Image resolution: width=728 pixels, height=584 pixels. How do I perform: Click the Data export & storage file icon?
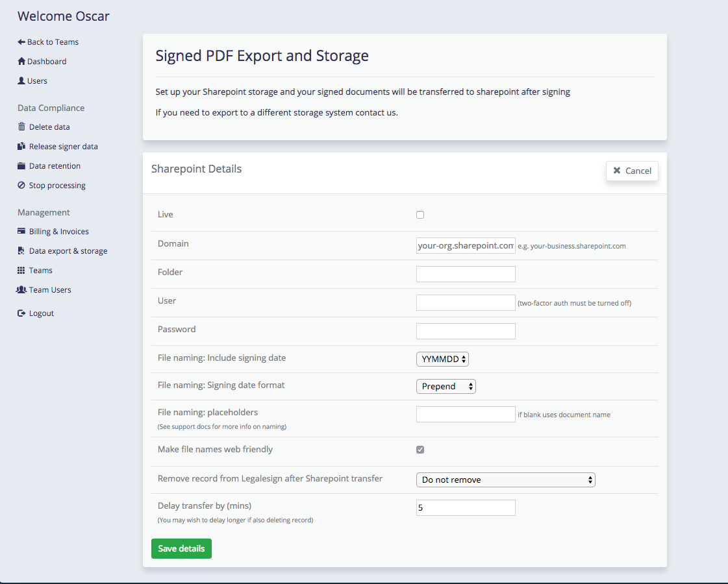point(21,250)
